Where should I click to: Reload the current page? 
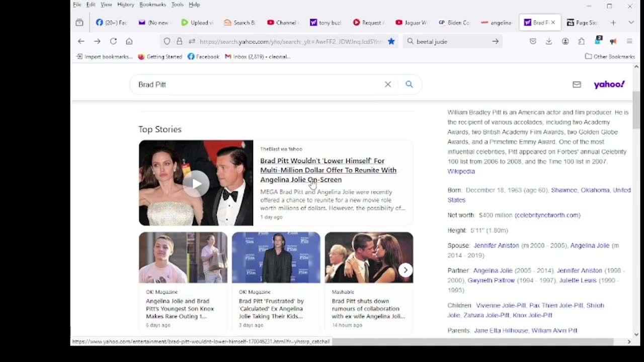tap(113, 41)
